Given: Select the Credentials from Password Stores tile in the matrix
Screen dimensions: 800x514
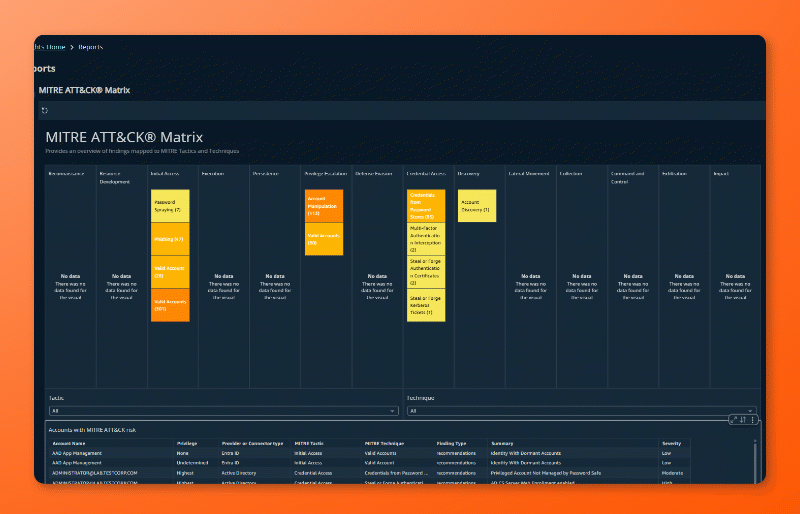Looking at the screenshot, I should click(426, 206).
